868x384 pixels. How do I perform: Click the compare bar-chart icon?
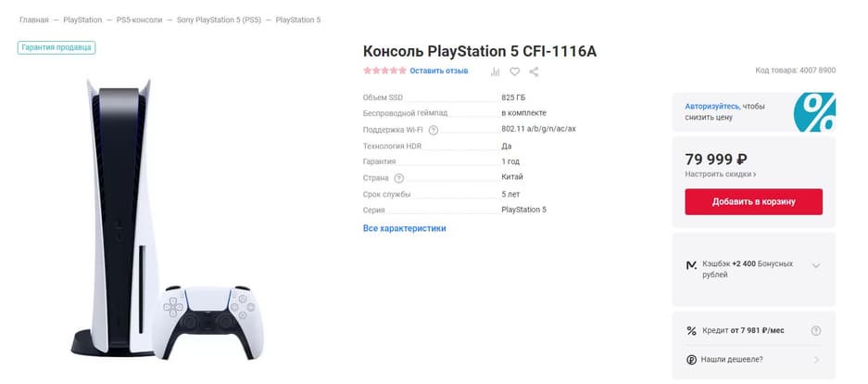(496, 71)
